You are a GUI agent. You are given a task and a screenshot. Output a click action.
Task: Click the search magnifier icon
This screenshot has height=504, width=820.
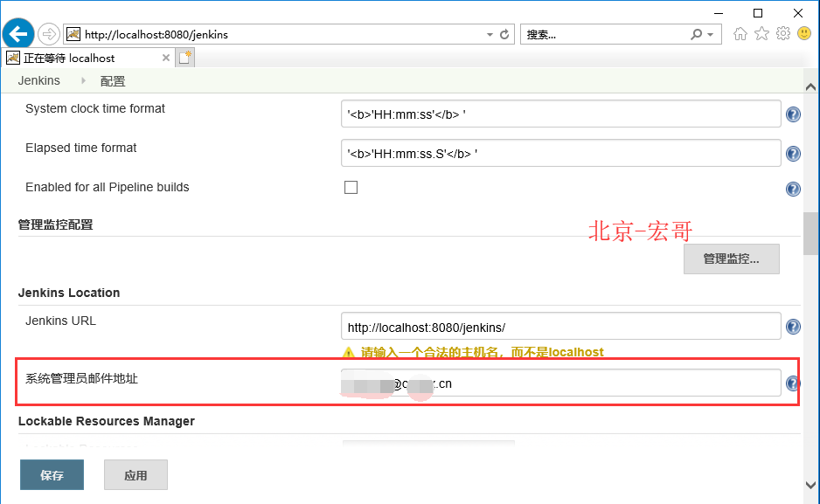coord(695,33)
